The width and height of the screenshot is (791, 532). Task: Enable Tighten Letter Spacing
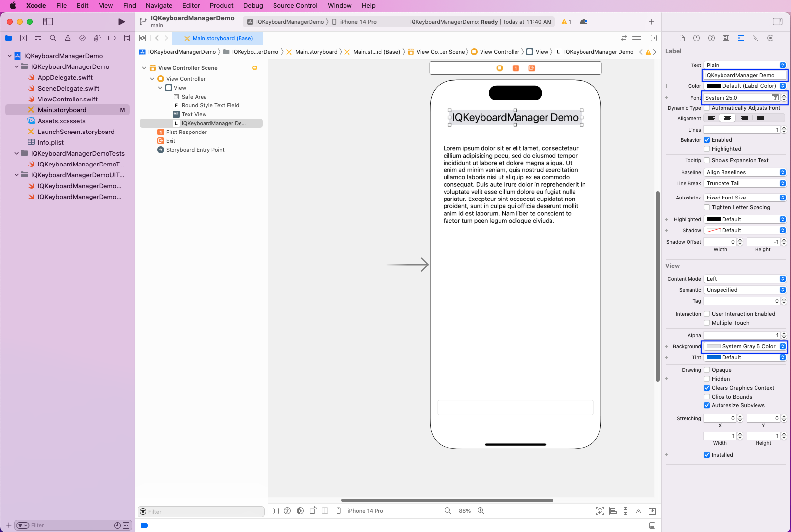[707, 207]
